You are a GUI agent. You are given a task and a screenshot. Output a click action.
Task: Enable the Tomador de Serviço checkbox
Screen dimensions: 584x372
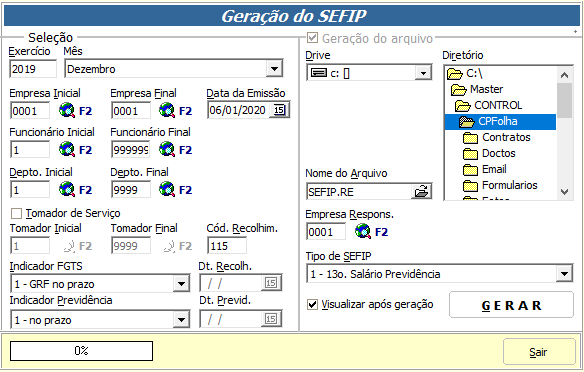coord(16,213)
